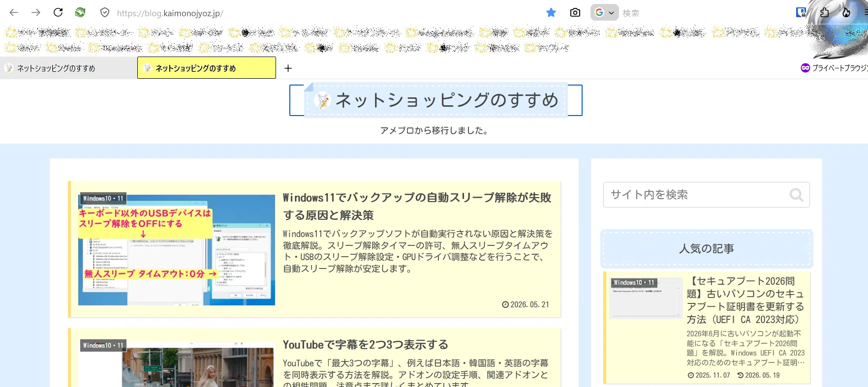Click the 2026.05.21 post date
Viewport: 868px width, 387px height.
[526, 304]
